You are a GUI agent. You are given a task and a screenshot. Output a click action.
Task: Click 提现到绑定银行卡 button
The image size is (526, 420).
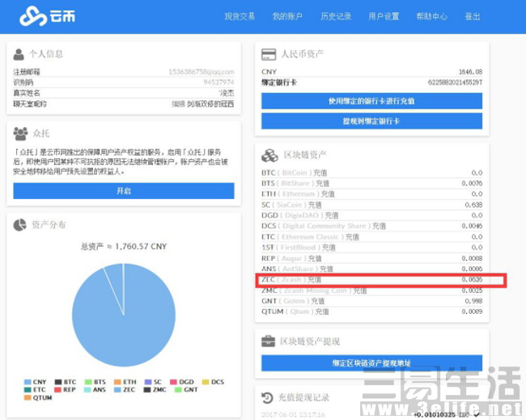371,121
